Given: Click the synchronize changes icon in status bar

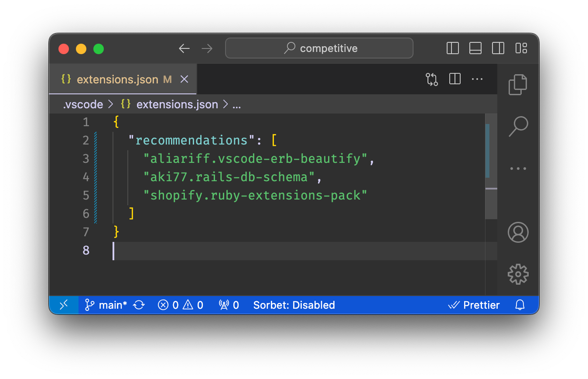Looking at the screenshot, I should point(139,305).
